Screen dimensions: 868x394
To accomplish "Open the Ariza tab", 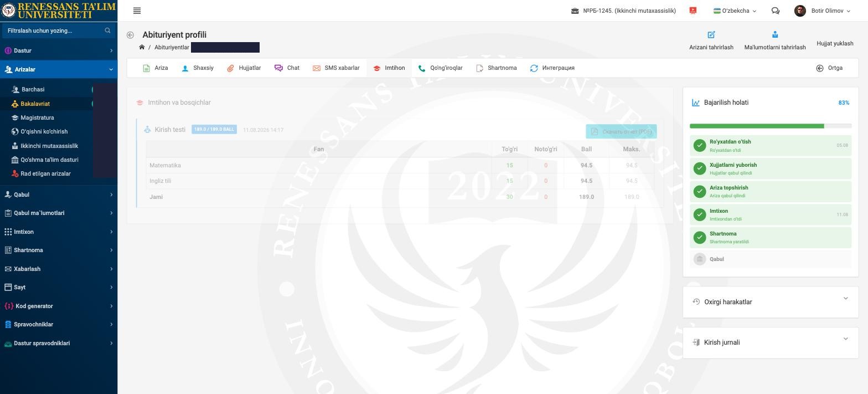I will (x=155, y=68).
